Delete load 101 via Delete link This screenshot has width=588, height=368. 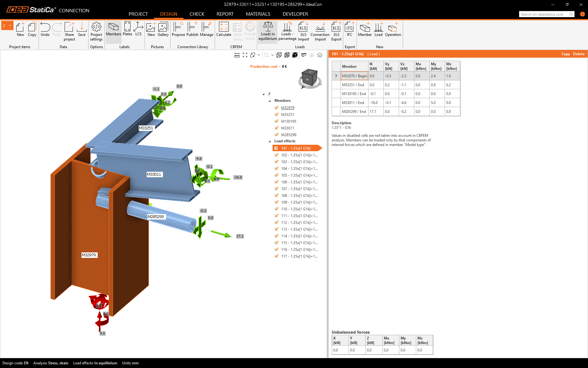579,54
